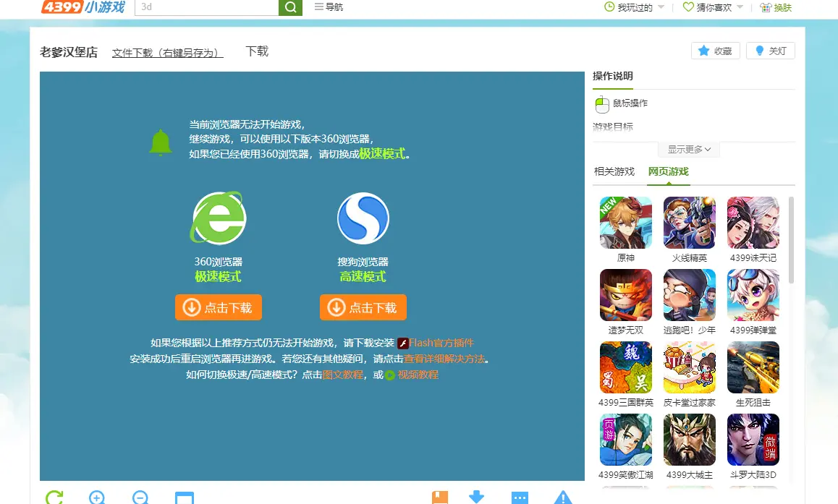
Task: Click the 极速模式 text in the notice
Action: (x=381, y=154)
